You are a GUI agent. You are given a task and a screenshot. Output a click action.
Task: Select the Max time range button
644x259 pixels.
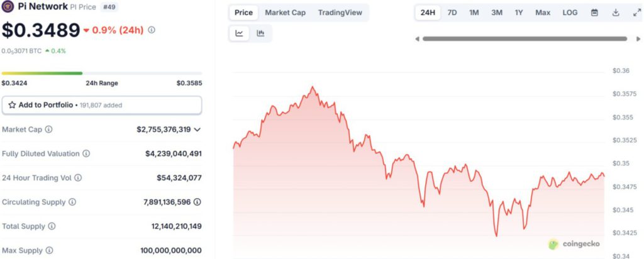pos(543,13)
